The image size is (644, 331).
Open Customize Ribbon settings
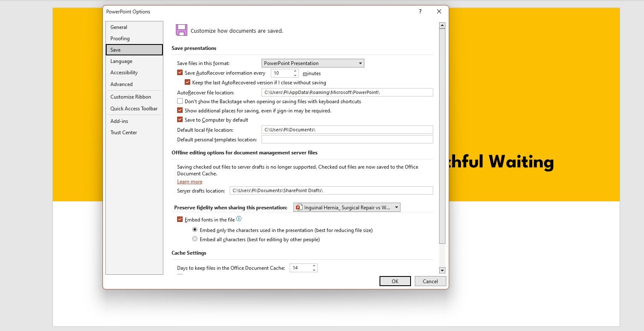(x=134, y=97)
